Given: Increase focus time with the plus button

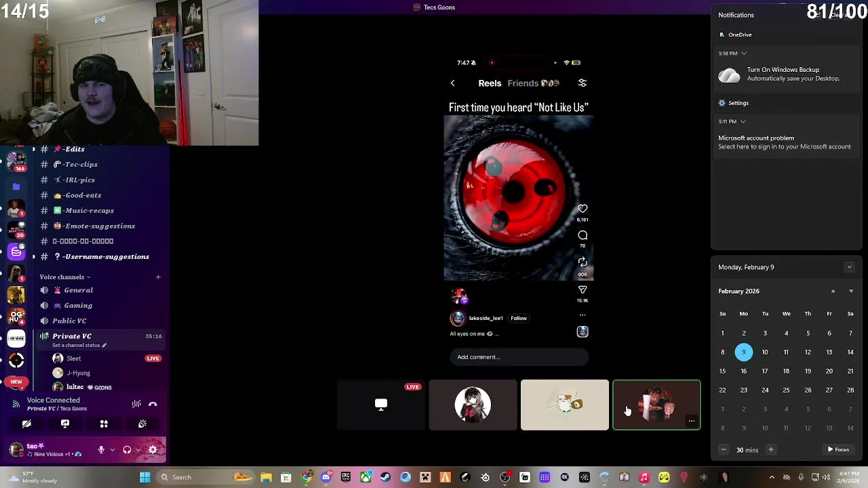Looking at the screenshot, I should click(x=770, y=449).
